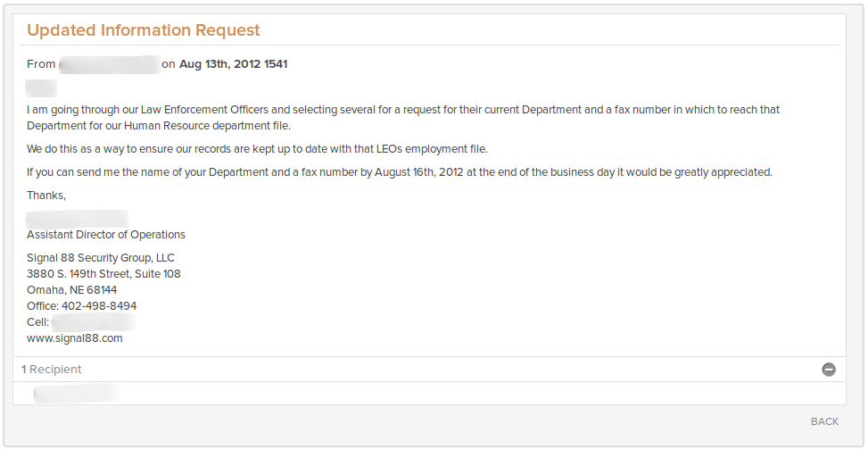Image resolution: width=868 pixels, height=450 pixels.
Task: Click the 1 Recipient header label
Action: [x=52, y=370]
